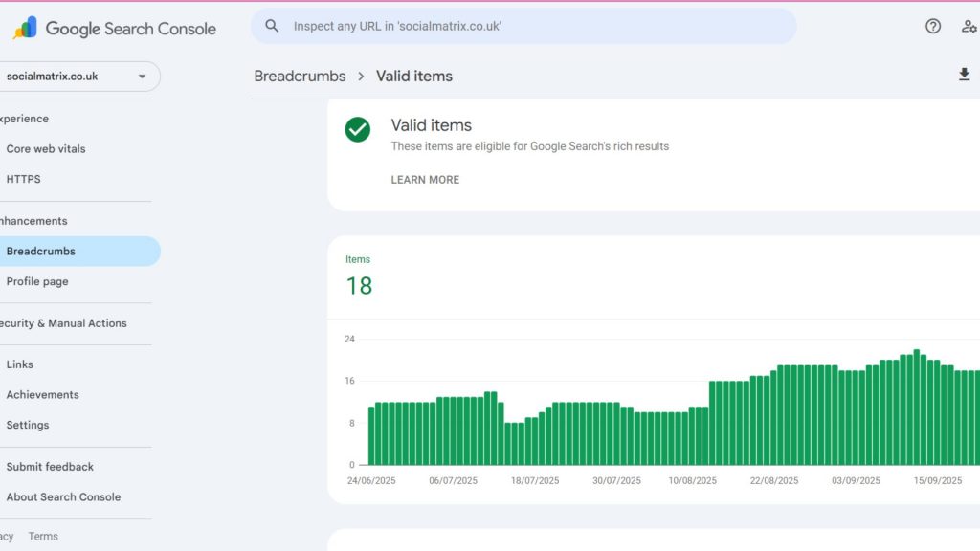Open Profile page enhancement report
Screen dimensions: 980x551
[x=37, y=281]
